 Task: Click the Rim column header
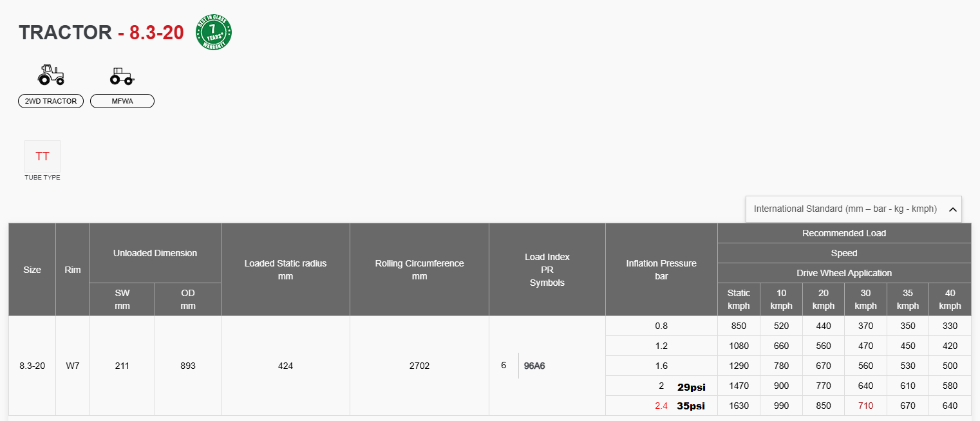pyautogui.click(x=73, y=270)
